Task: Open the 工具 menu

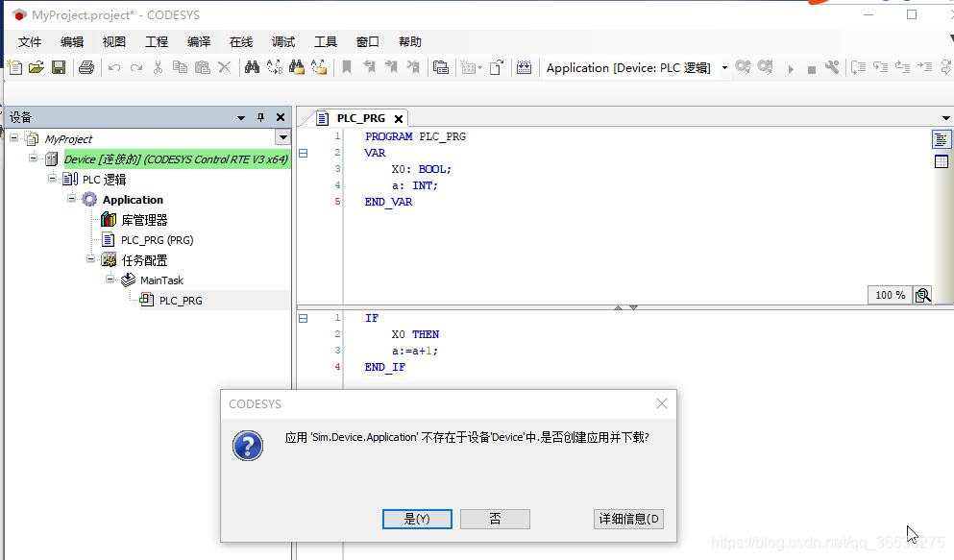Action: tap(326, 41)
